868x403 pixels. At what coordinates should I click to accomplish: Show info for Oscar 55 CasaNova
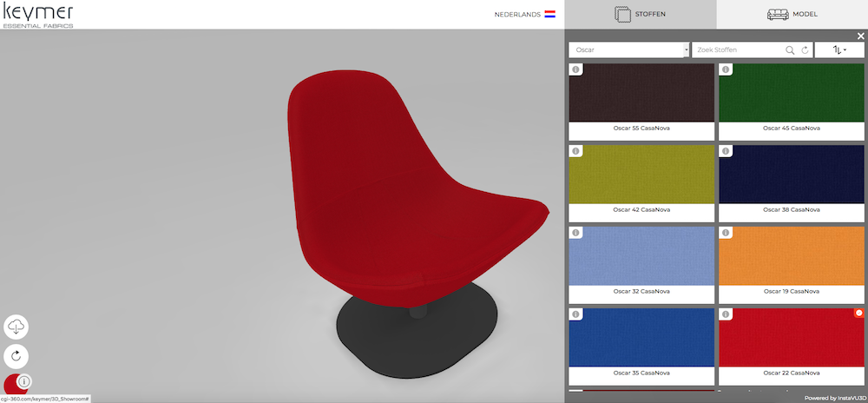coord(575,69)
